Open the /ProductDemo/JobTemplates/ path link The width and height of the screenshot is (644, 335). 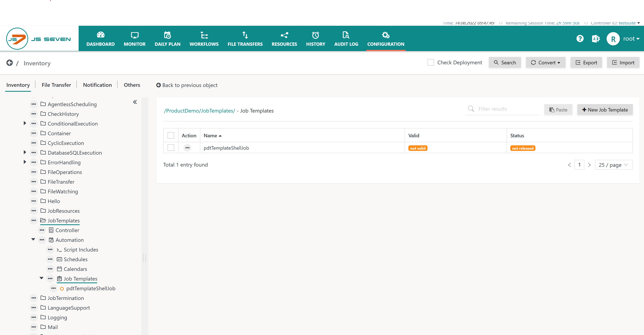199,111
